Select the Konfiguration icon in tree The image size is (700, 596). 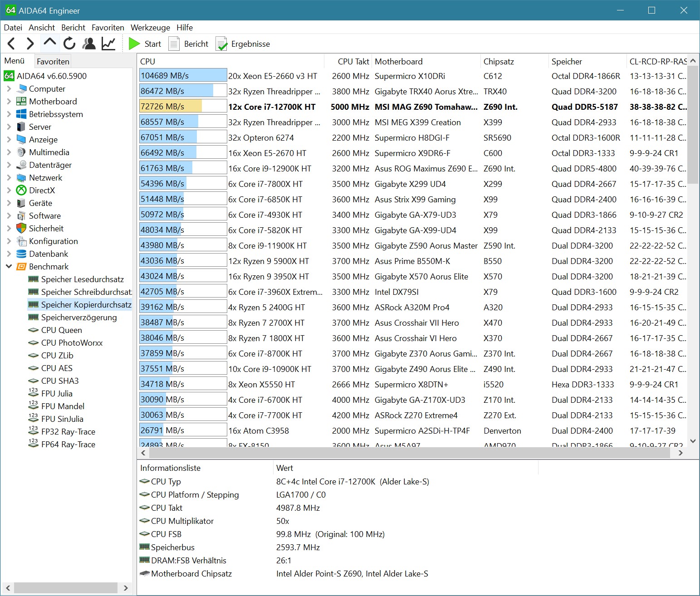[x=21, y=241]
